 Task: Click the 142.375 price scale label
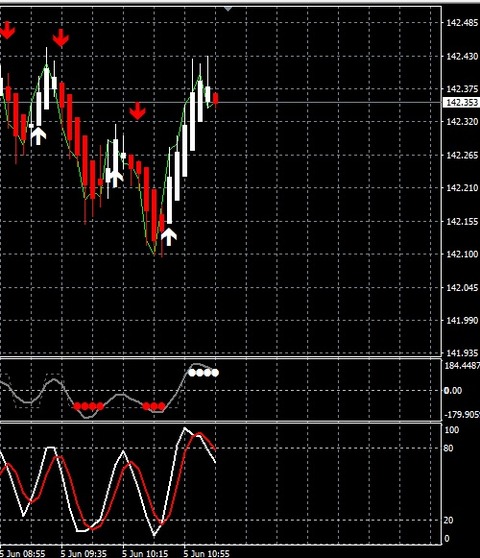point(462,89)
